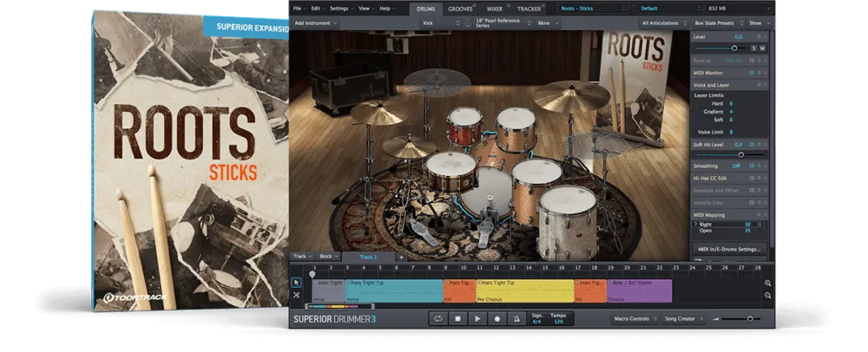
Task: Select the red rack tom
Action: (x=464, y=126)
